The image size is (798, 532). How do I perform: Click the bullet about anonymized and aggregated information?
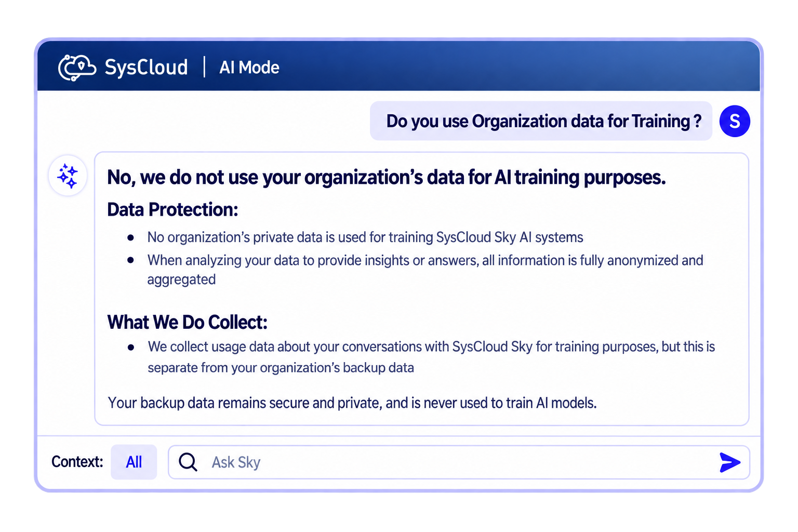pyautogui.click(x=425, y=270)
